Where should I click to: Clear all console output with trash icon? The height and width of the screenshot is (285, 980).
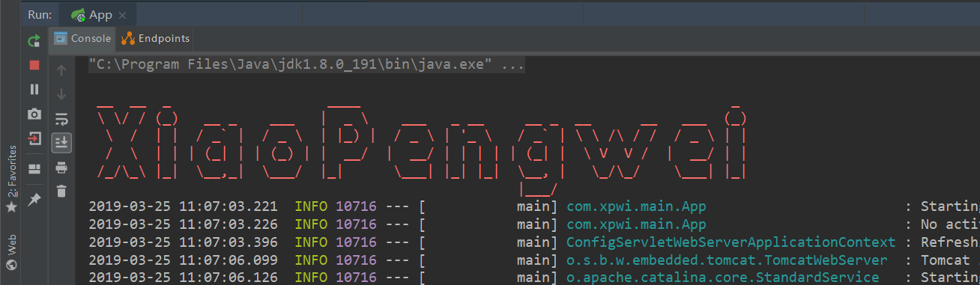(61, 191)
